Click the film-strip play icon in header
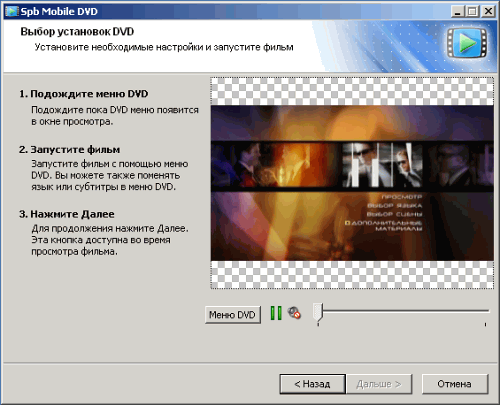 pos(467,43)
